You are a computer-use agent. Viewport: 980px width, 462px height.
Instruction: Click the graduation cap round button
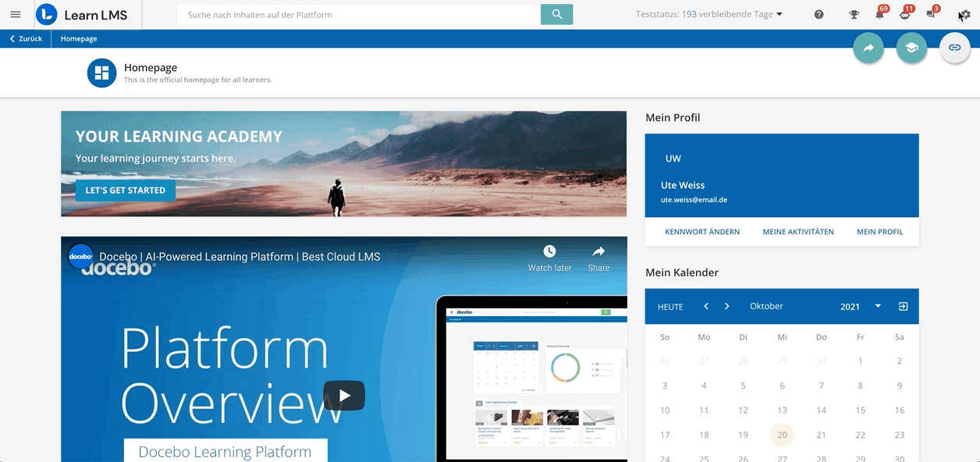(x=911, y=48)
